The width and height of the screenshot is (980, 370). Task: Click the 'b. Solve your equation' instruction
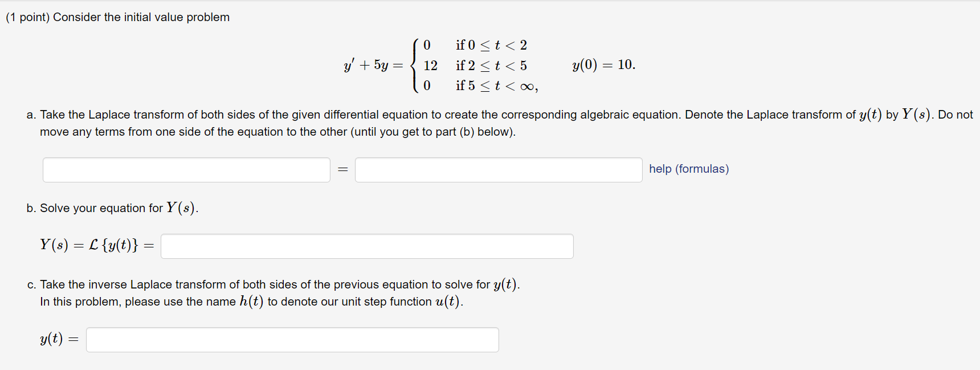click(112, 208)
